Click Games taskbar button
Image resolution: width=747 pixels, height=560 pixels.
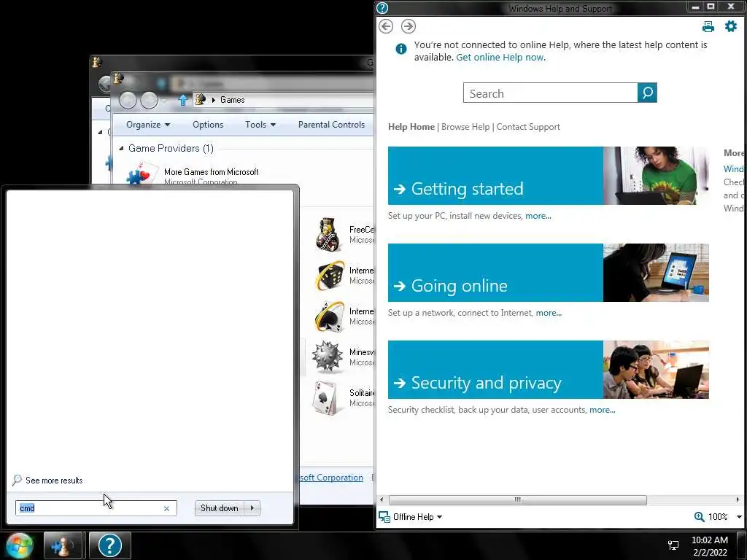point(63,545)
